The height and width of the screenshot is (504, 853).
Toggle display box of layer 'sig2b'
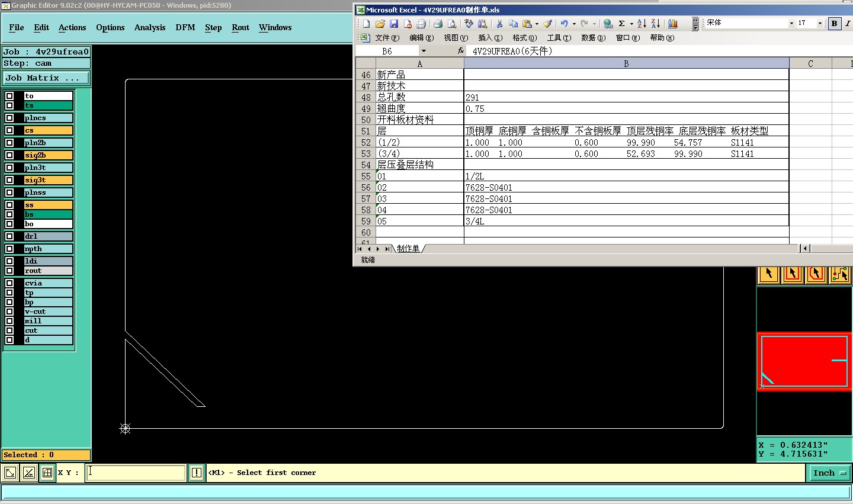click(x=9, y=155)
